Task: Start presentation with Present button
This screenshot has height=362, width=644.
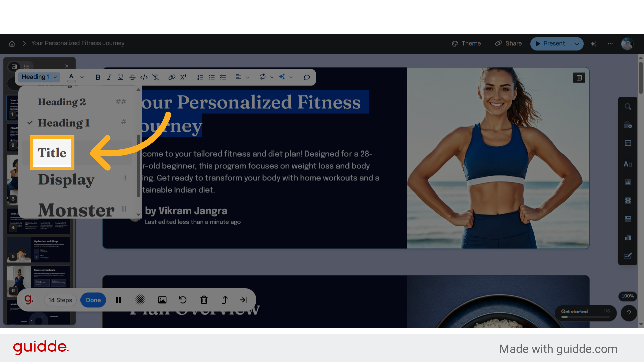Action: click(550, 44)
